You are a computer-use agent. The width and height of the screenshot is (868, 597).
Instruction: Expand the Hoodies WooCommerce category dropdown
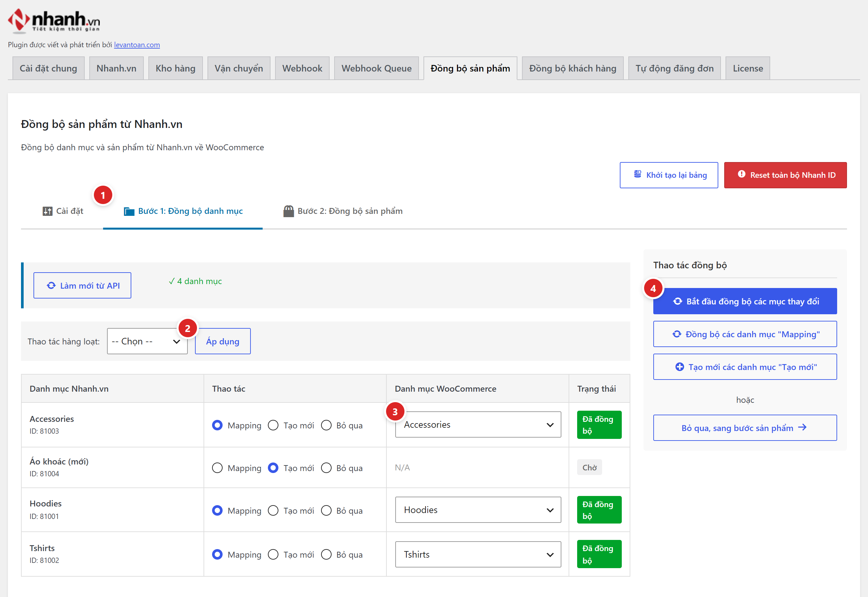click(x=478, y=510)
